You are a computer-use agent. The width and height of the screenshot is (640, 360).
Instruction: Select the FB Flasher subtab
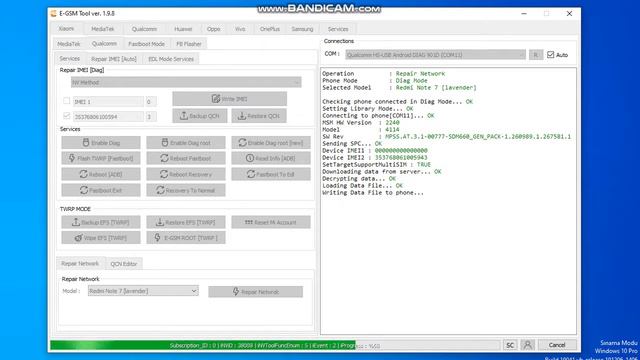point(189,44)
